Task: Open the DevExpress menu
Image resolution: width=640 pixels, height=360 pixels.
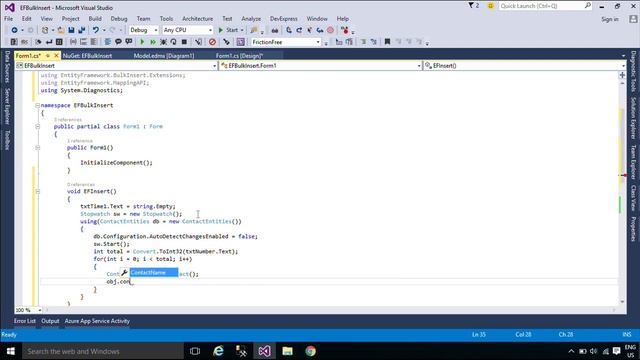Action: pyautogui.click(x=284, y=19)
